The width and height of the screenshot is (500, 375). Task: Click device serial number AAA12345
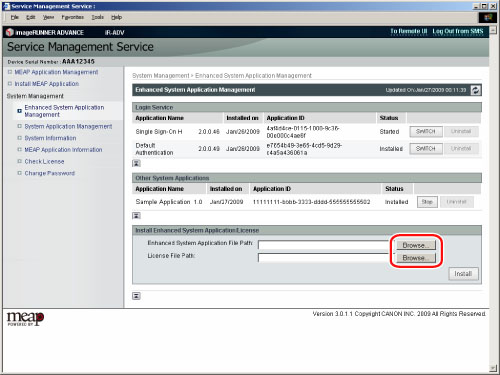(78, 62)
